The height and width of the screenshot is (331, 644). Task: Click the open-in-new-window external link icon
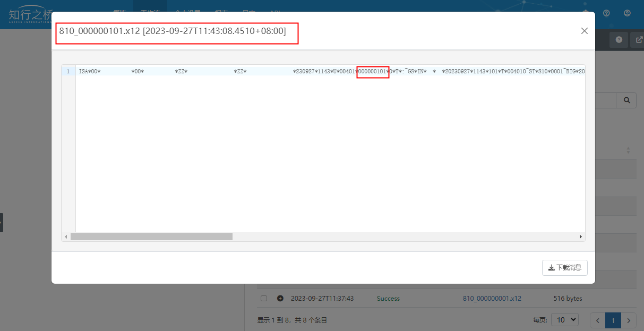[x=639, y=40]
